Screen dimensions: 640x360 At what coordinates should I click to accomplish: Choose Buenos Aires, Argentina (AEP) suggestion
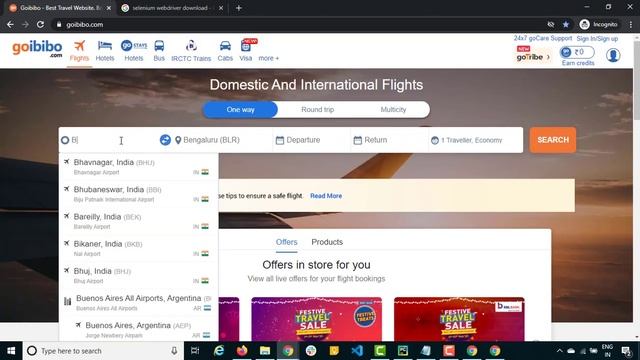(138, 330)
